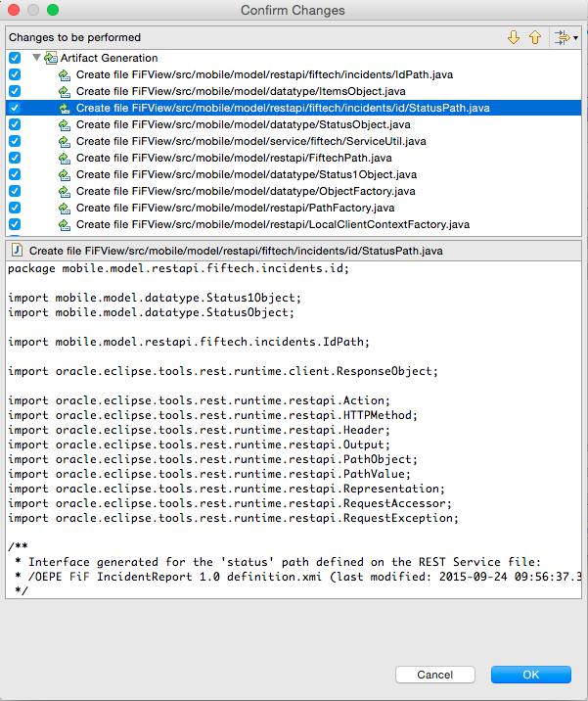This screenshot has height=701, width=588.
Task: Uncheck the FiftechPath.java checkbox
Action: pos(15,158)
